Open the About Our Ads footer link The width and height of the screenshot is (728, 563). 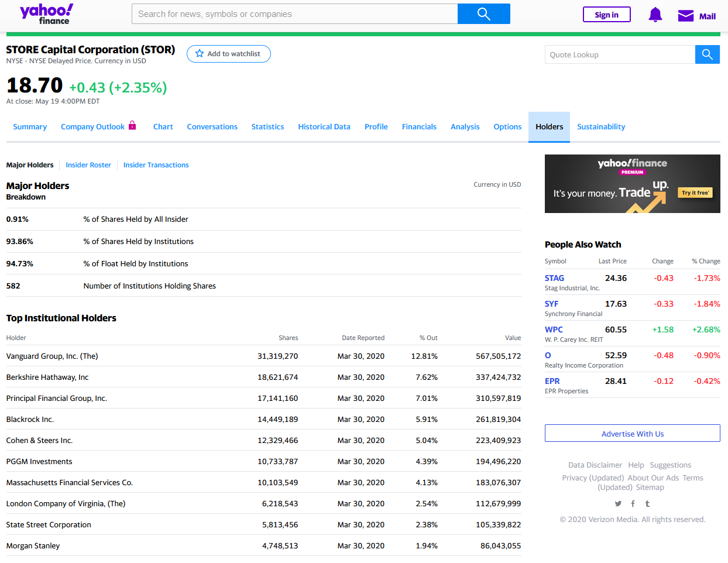coord(653,478)
